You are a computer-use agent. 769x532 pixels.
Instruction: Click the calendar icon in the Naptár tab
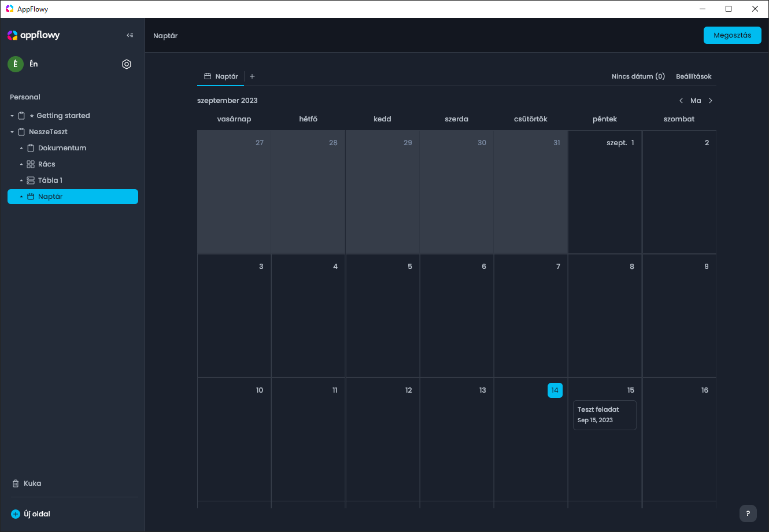[x=208, y=76]
